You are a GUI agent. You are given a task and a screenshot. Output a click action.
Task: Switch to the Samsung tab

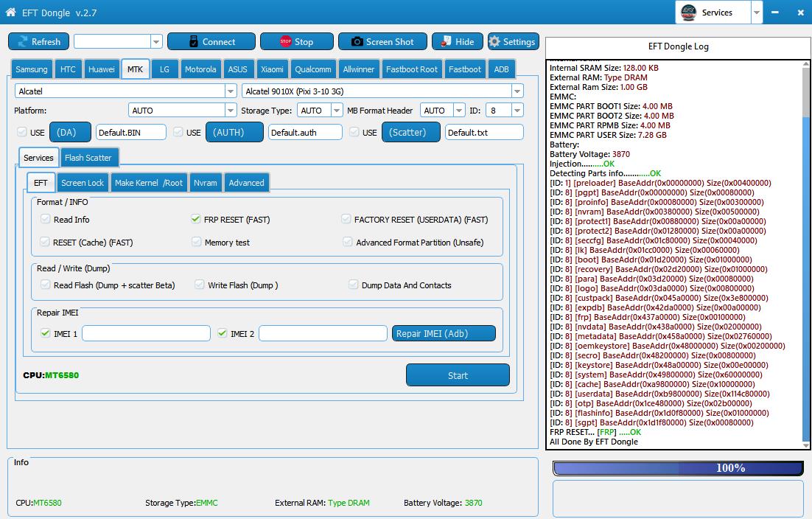tap(31, 69)
